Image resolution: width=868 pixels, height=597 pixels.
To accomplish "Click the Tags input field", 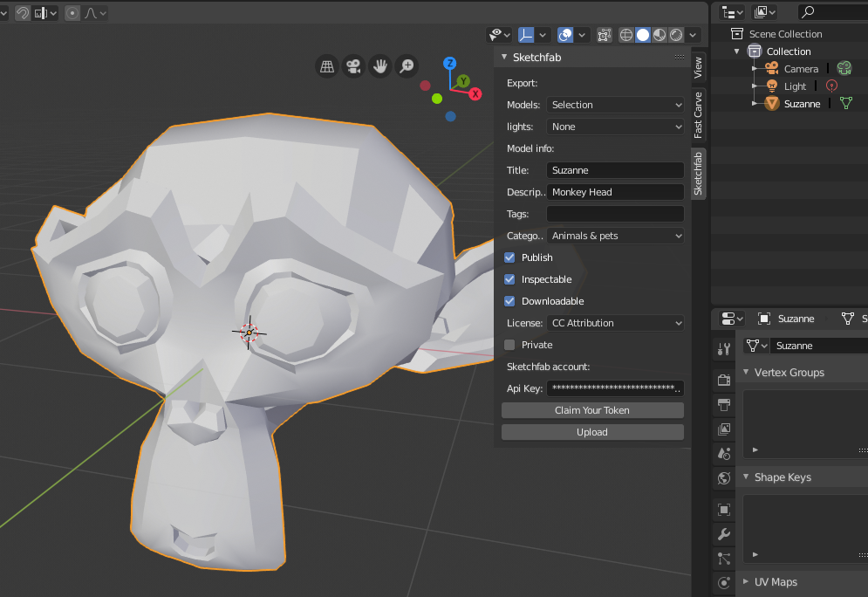I will [x=615, y=214].
